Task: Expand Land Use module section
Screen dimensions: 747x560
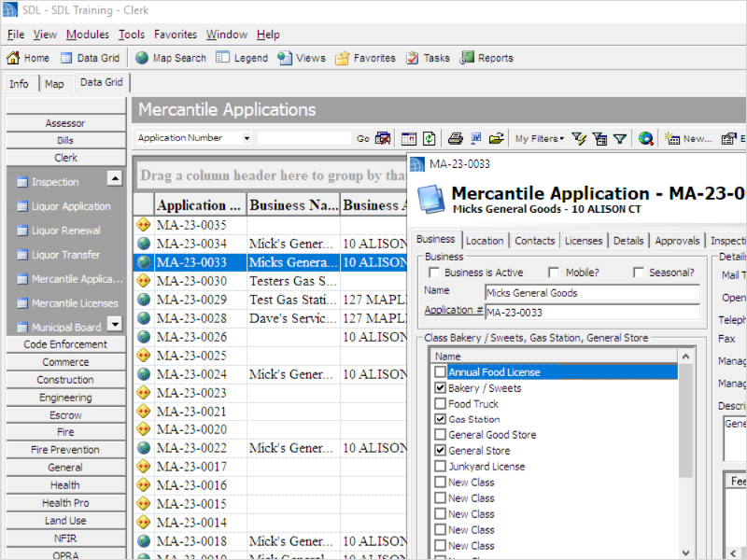Action: tap(65, 521)
